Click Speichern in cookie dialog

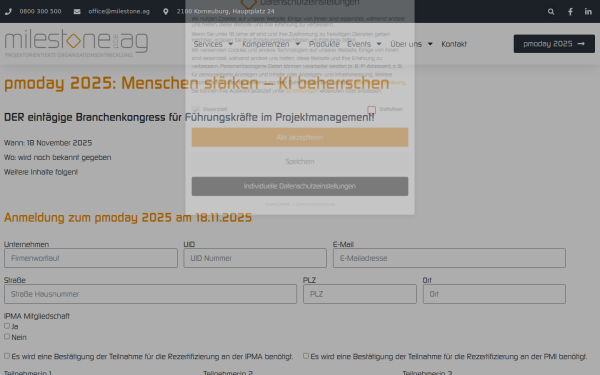click(x=300, y=161)
